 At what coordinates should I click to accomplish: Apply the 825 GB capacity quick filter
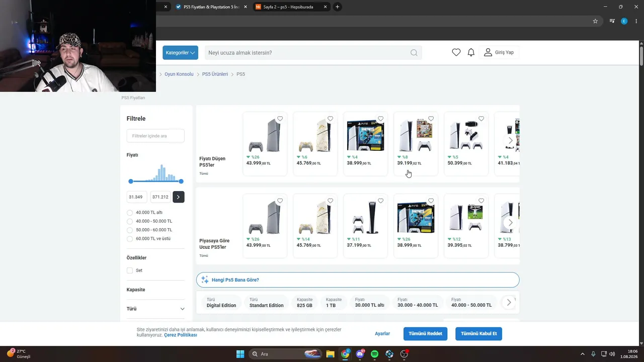[305, 302]
